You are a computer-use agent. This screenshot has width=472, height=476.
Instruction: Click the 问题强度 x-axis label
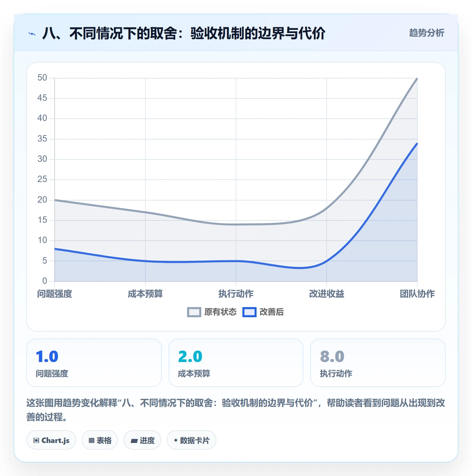tap(55, 294)
